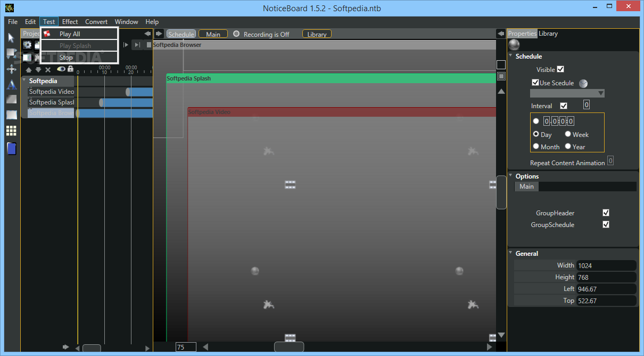
Task: Toggle the Interval checkbox
Action: (564, 106)
